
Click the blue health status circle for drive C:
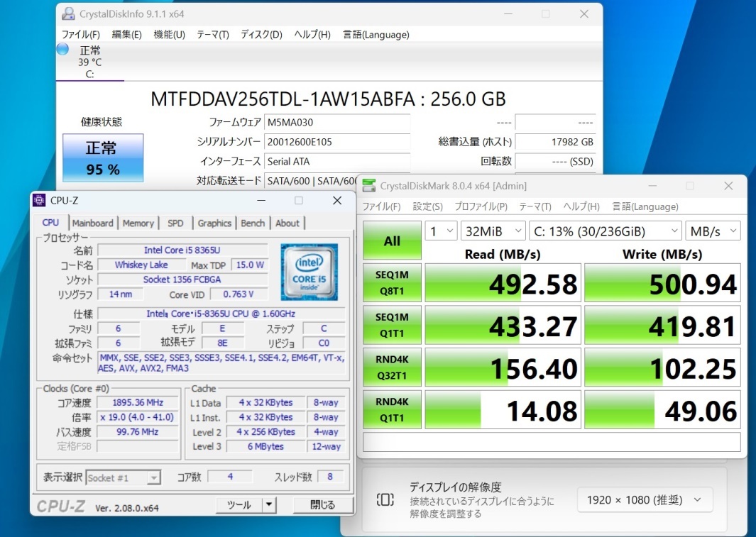(62, 49)
